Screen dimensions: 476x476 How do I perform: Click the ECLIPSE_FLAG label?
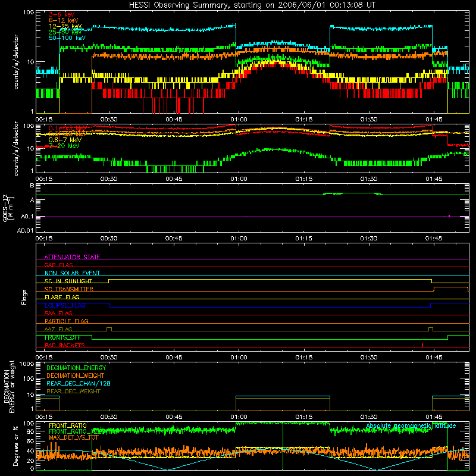pos(65,305)
